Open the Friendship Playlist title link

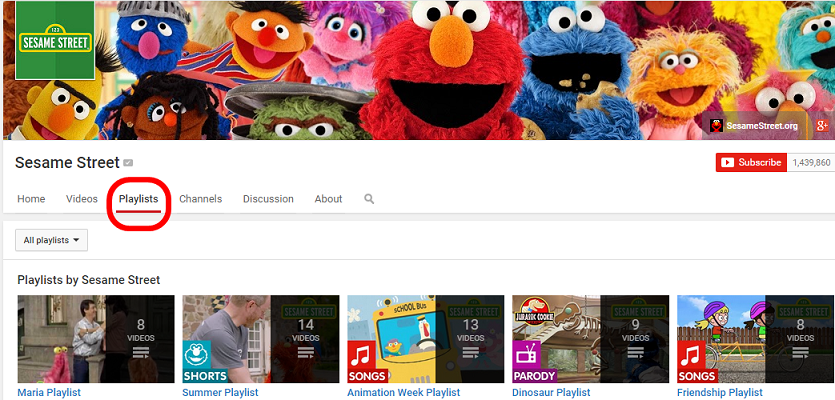[719, 393]
